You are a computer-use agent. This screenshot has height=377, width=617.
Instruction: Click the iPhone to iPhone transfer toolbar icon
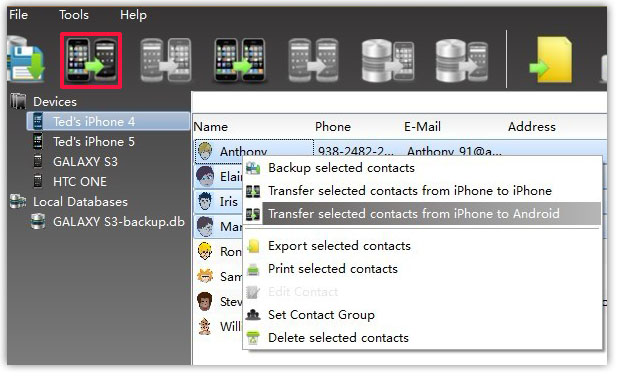[240, 60]
